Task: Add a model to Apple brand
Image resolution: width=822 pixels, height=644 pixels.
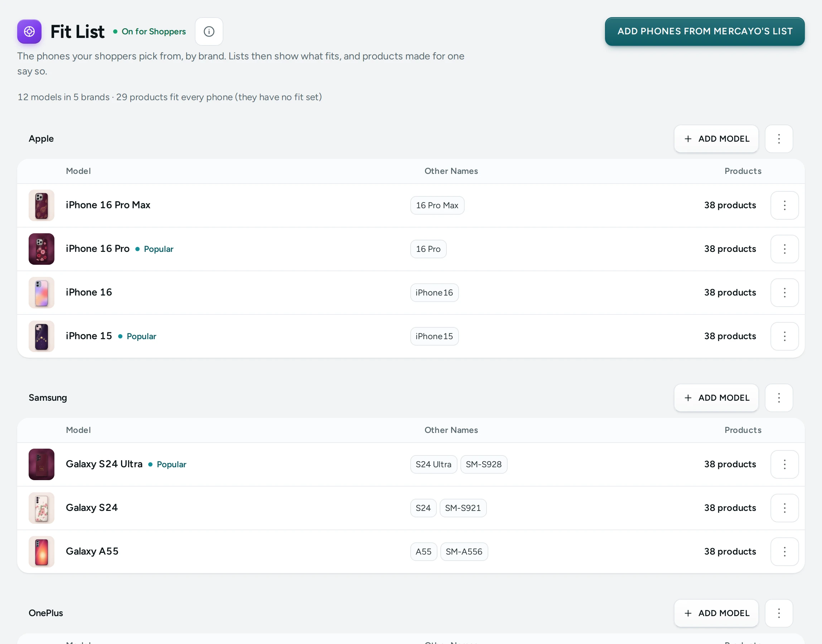Action: click(716, 139)
